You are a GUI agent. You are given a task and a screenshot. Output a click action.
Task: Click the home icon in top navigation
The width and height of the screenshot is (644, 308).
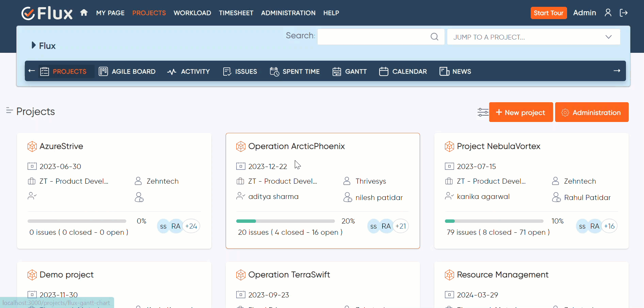pos(84,13)
